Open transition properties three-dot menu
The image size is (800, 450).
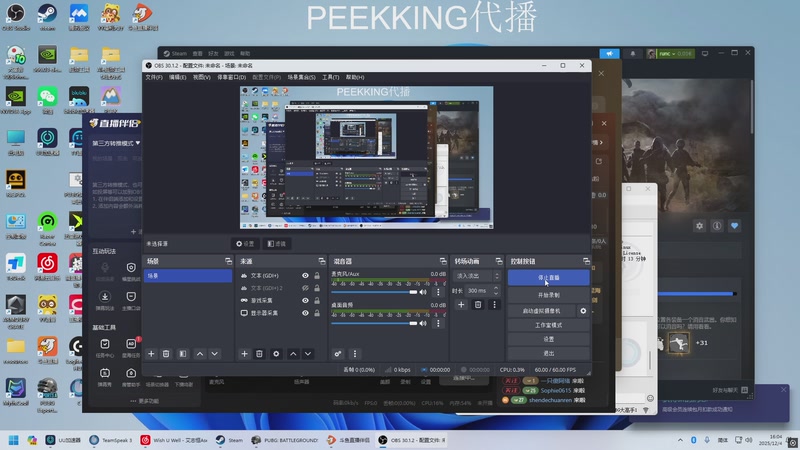(x=494, y=305)
